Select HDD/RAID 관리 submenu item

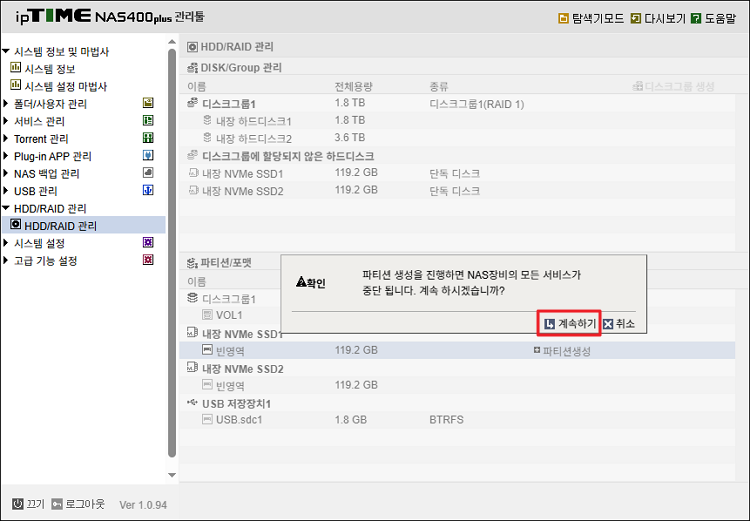(x=60, y=226)
